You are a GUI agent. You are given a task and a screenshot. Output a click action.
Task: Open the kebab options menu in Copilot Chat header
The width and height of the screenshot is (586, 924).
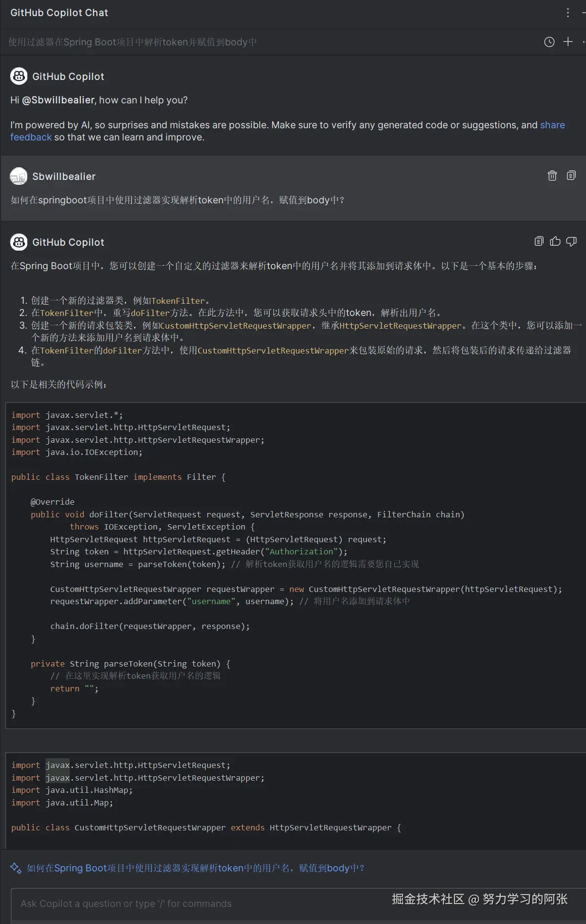tap(568, 13)
